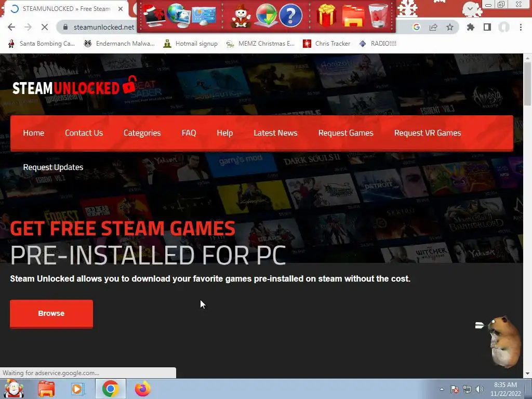Click the Google icon in address bar

coord(416,27)
